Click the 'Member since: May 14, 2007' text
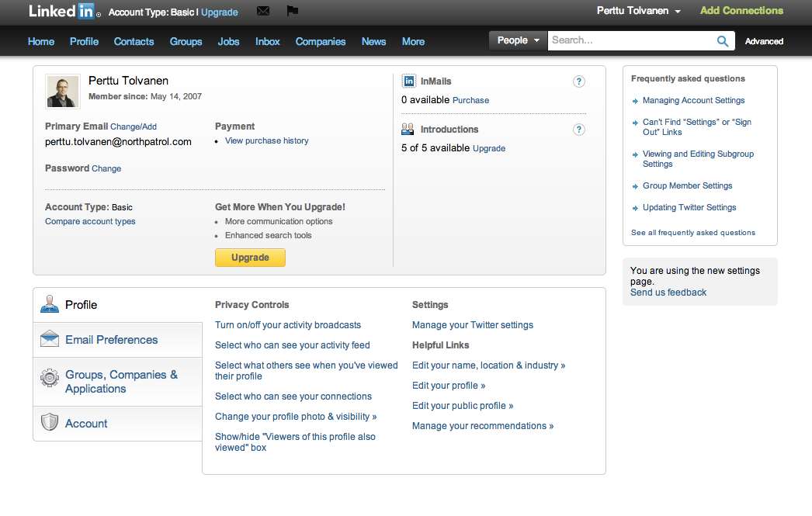Image resolution: width=812 pixels, height=516 pixels. [145, 96]
